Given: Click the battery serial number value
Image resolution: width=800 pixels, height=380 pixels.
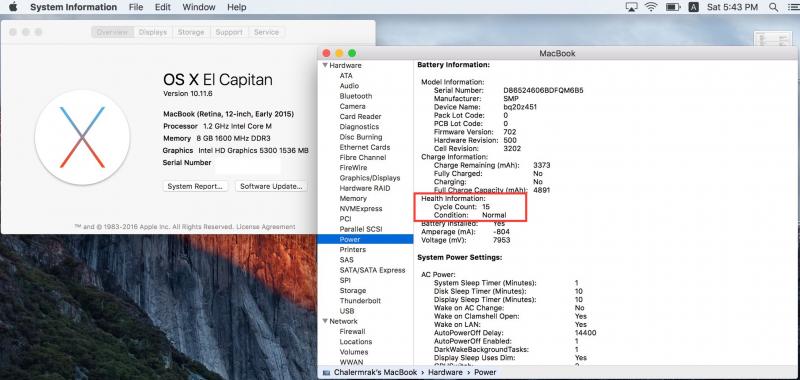Looking at the screenshot, I should coord(543,90).
